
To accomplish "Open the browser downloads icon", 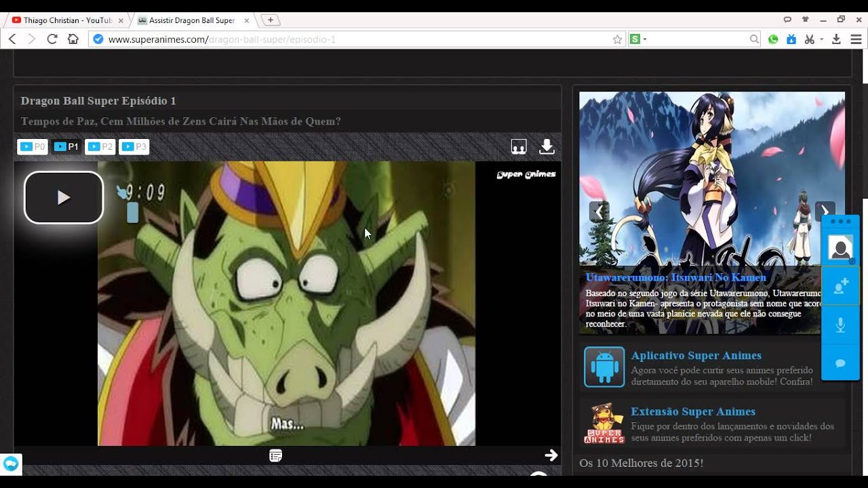I will click(x=836, y=39).
